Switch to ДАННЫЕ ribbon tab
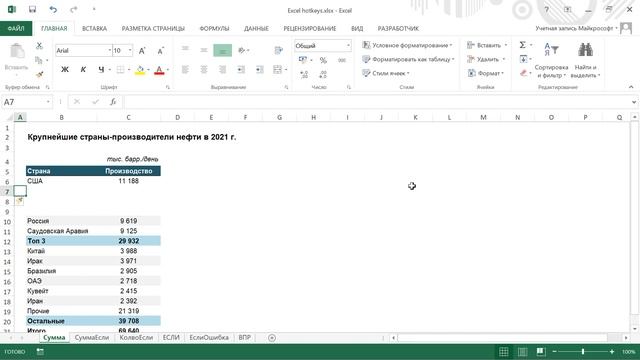640x360 pixels. [256, 29]
